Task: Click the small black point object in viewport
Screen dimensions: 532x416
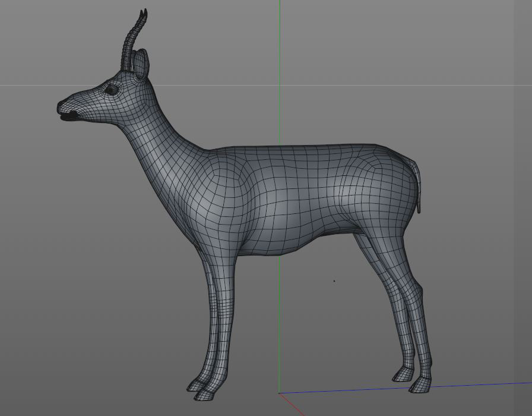Action: (334, 281)
